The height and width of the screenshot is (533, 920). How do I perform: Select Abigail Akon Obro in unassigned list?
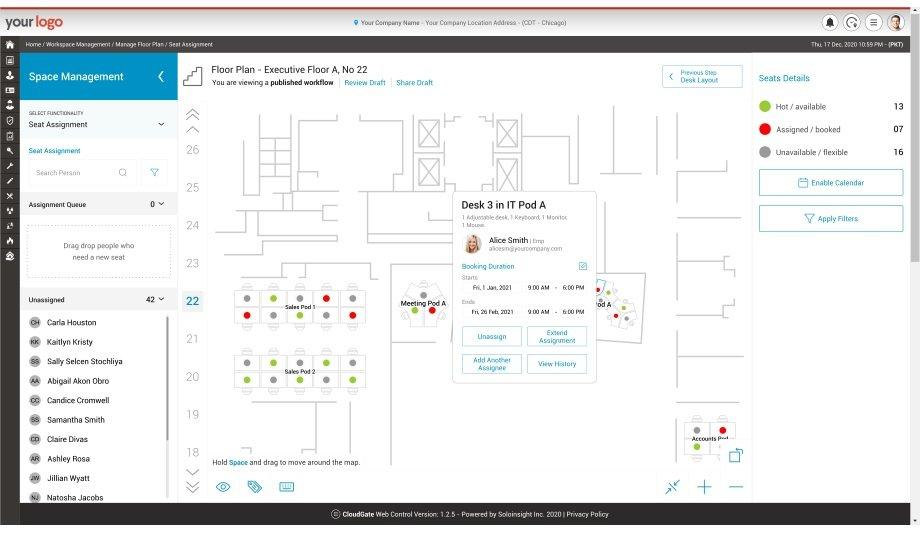[x=77, y=380]
